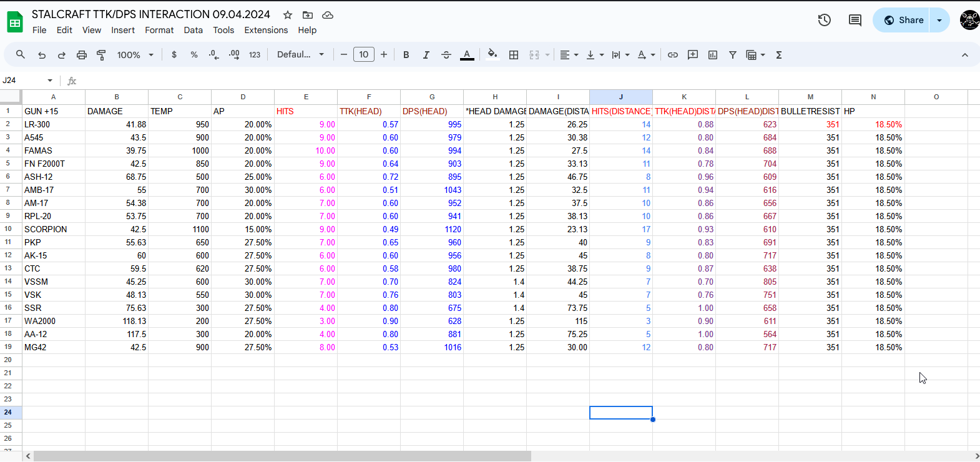Activate the paint format tool

102,55
